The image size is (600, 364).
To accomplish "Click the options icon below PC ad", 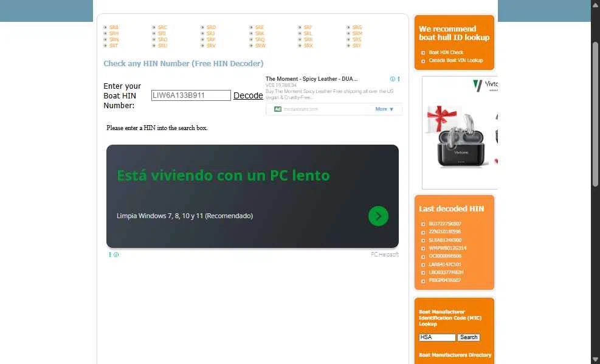I will pyautogui.click(x=110, y=255).
